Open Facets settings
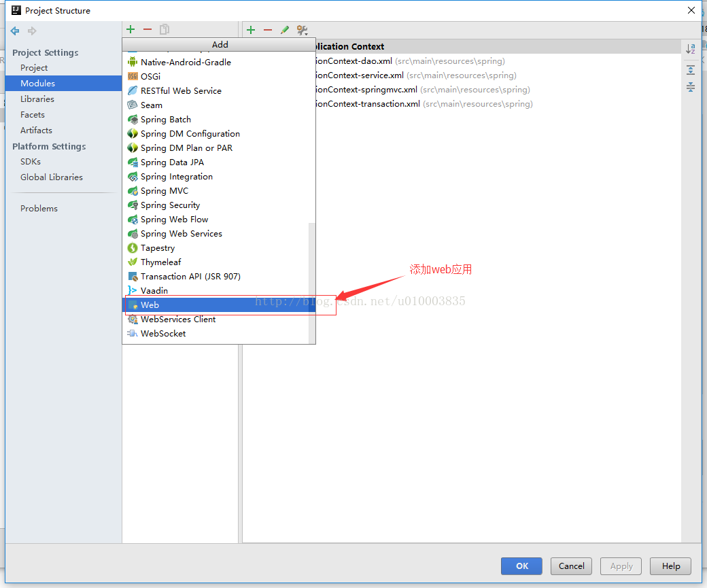This screenshot has width=707, height=588. pos(64,114)
